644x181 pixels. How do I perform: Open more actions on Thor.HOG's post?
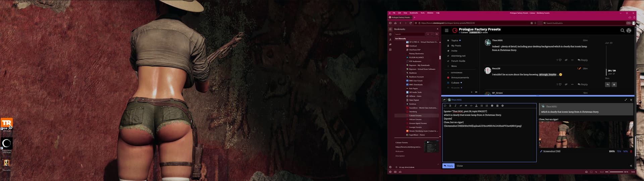[x=572, y=60]
